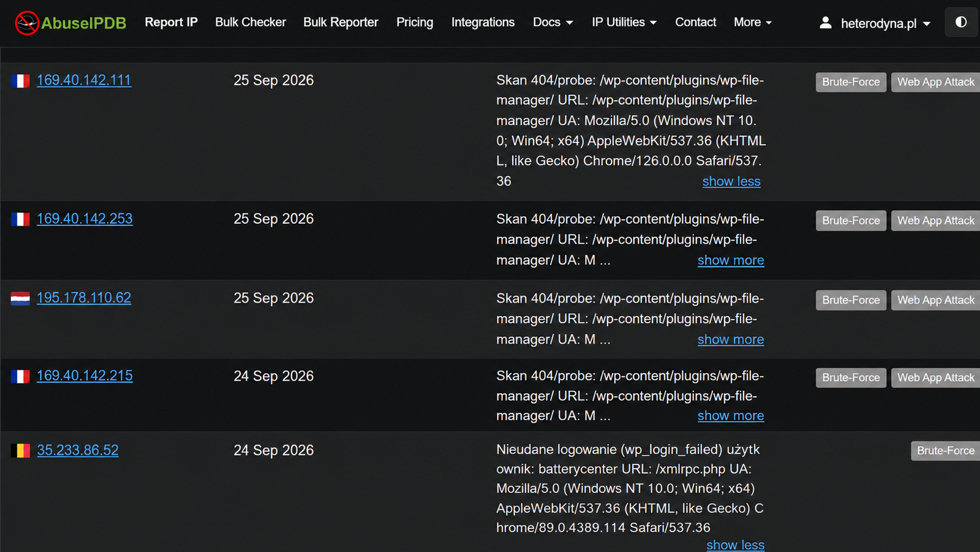Click Netherlands flag beside 195.178.110.62
Screen dimensions: 980x552
pos(20,298)
